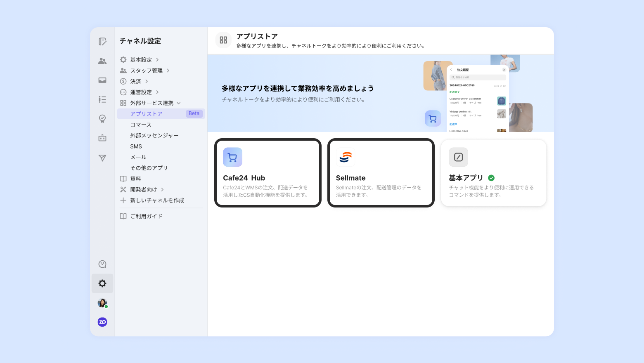Viewport: 644px width, 363px height.
Task: Open the badge checkmark icon in left rail
Action: point(102,119)
